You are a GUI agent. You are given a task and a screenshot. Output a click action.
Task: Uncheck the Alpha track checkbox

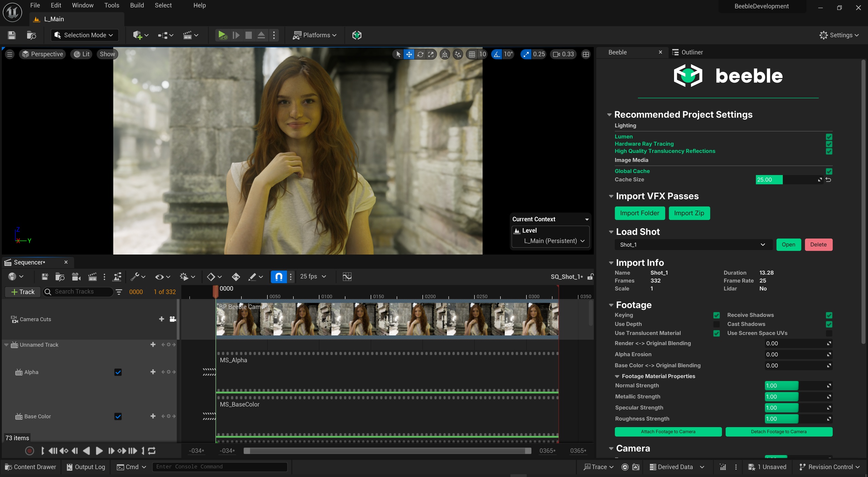tap(118, 372)
